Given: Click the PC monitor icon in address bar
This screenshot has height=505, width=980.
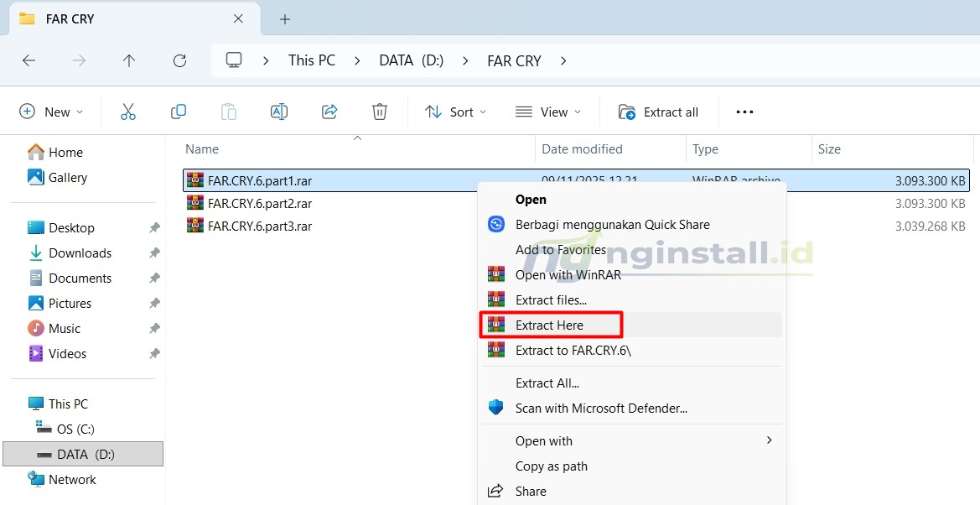Looking at the screenshot, I should 234,60.
